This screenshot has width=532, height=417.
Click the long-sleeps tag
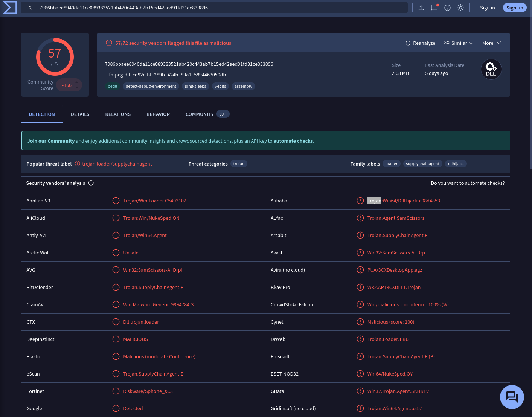195,86
